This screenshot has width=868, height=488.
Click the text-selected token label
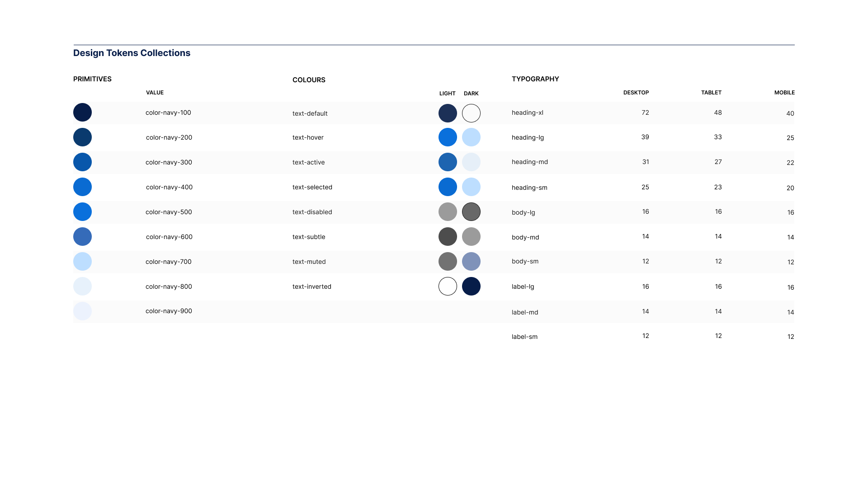pos(312,187)
